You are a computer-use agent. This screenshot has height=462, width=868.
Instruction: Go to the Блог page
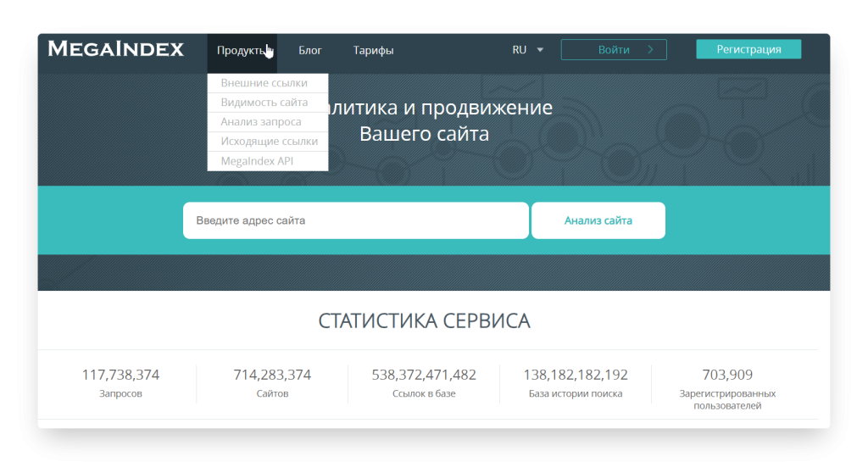click(310, 50)
